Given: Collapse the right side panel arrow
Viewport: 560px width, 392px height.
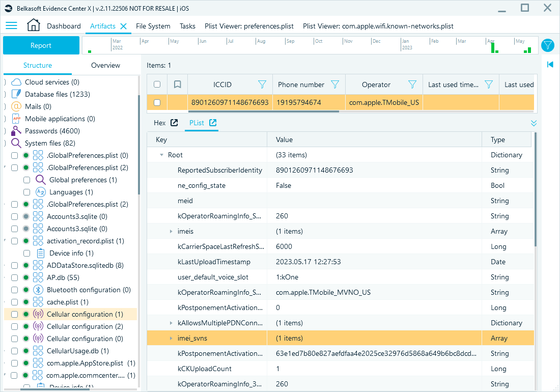Looking at the screenshot, I should [x=550, y=64].
